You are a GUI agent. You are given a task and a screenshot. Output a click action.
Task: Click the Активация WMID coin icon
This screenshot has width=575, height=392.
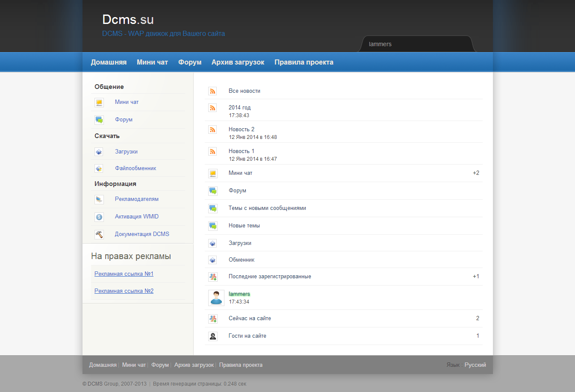(x=99, y=217)
